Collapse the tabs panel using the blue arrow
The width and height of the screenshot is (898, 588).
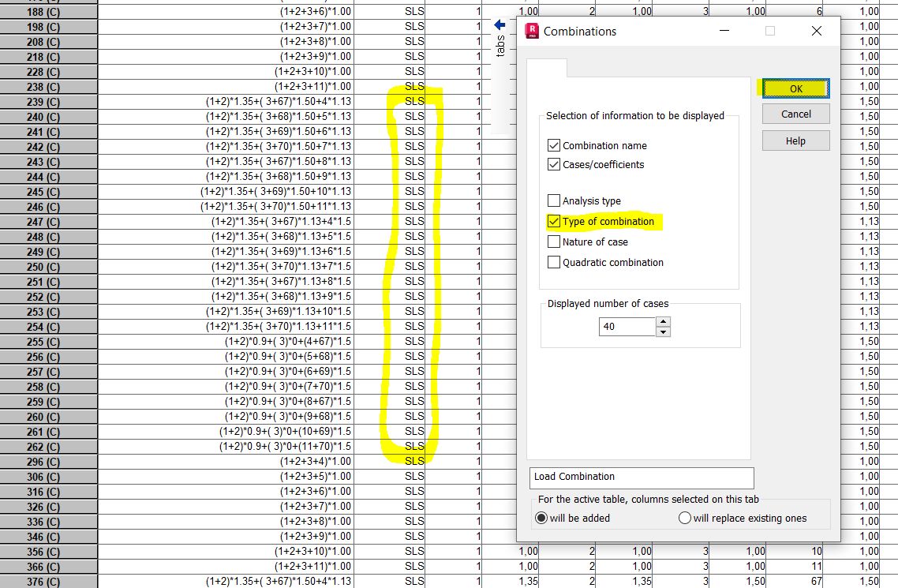point(499,23)
